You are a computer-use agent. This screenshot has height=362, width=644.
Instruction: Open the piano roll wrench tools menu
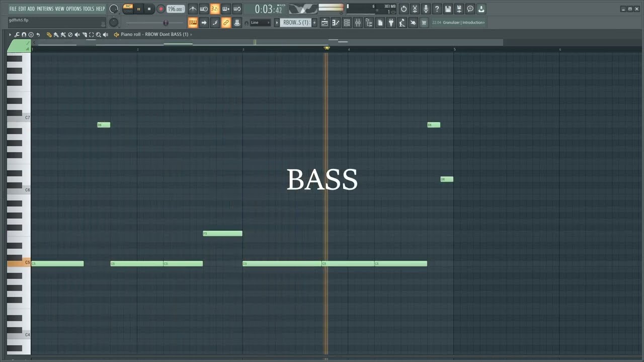tap(17, 34)
